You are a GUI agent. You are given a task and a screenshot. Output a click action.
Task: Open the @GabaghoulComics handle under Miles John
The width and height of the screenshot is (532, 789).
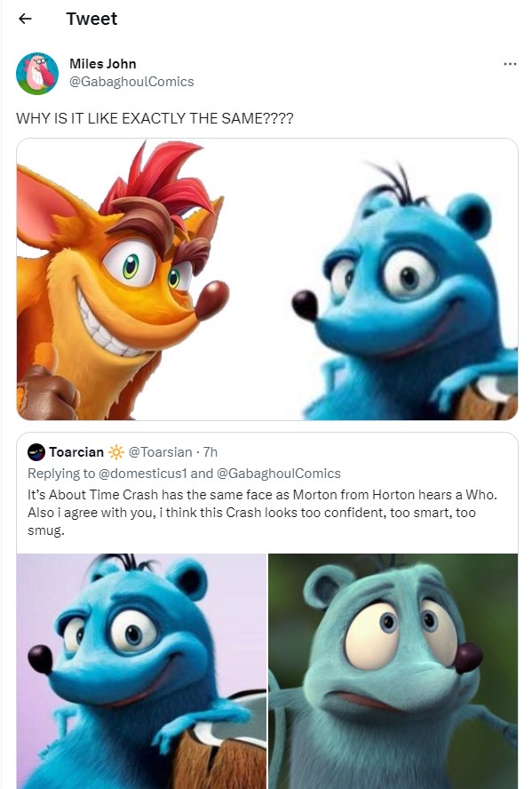pyautogui.click(x=131, y=82)
